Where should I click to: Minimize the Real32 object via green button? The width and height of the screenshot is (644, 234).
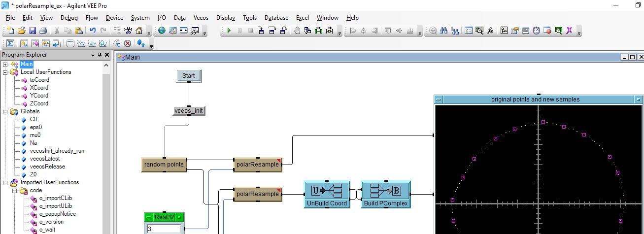click(x=149, y=217)
